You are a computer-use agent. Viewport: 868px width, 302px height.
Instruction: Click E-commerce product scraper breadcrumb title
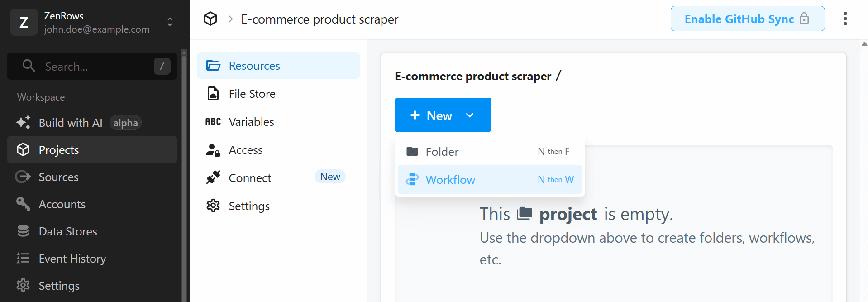[x=320, y=19]
